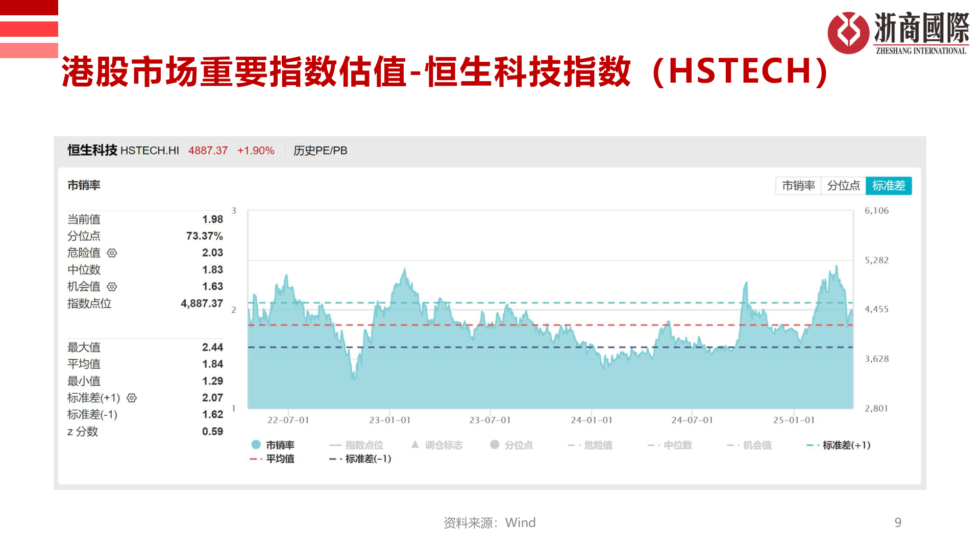
Task: Open settings gear next to 危险值
Action: [x=111, y=253]
